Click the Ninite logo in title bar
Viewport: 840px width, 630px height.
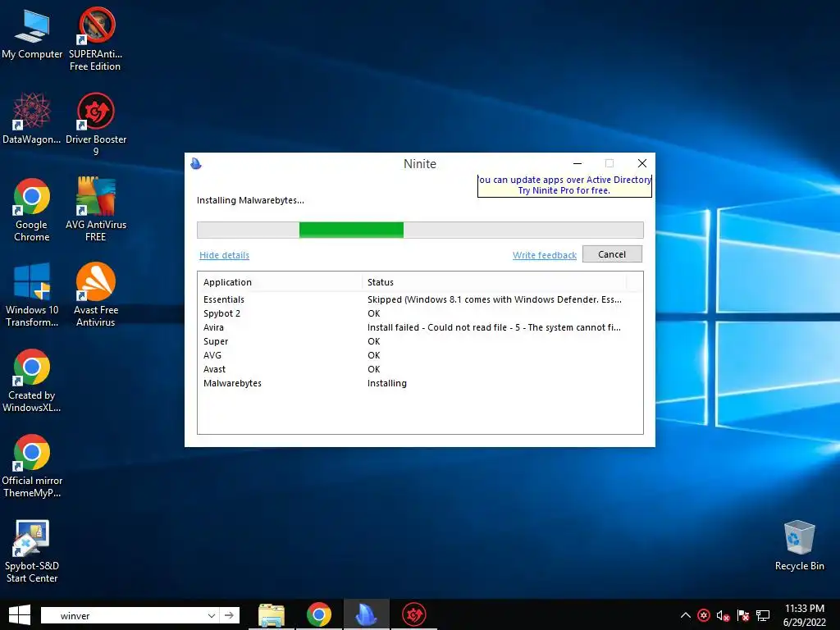[x=196, y=164]
